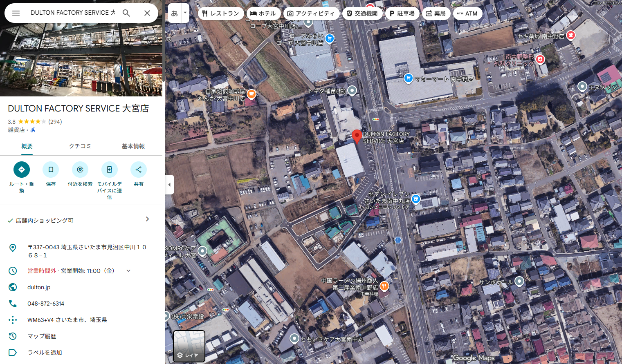Click the phone number 048-872-6314

pos(46,304)
